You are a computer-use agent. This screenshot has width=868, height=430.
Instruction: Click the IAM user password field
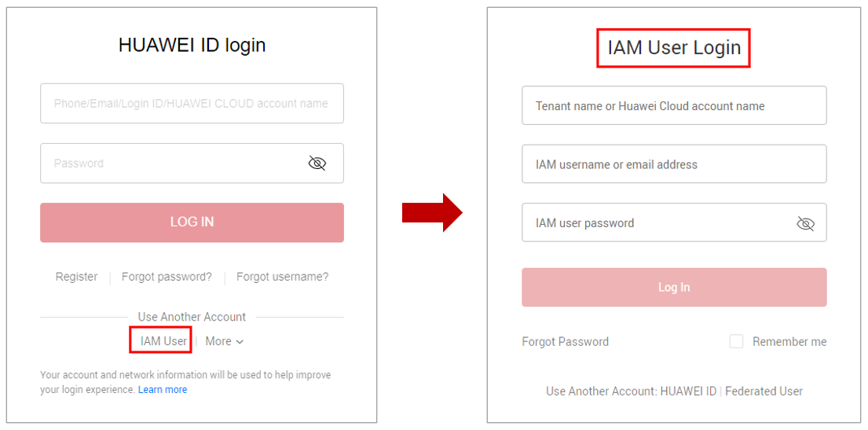pyautogui.click(x=656, y=223)
